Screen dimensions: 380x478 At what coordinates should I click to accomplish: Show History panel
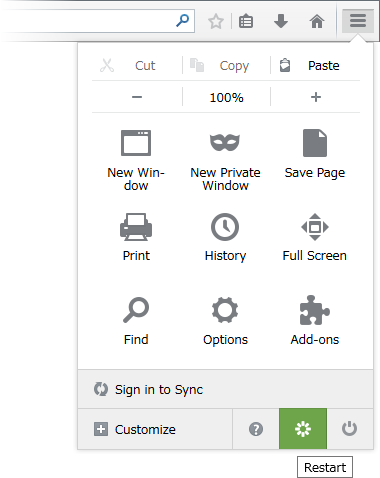(x=225, y=239)
